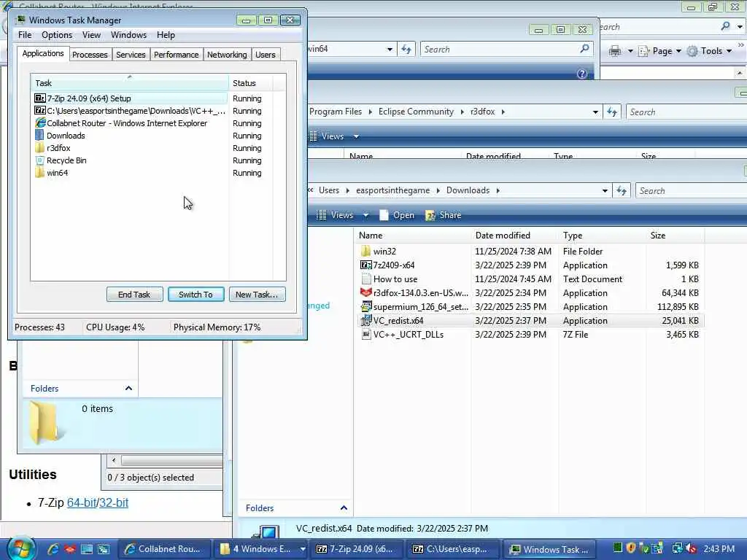Screen dimensions: 747x560
Task: Open the View menu in Task Manager
Action: 91,35
